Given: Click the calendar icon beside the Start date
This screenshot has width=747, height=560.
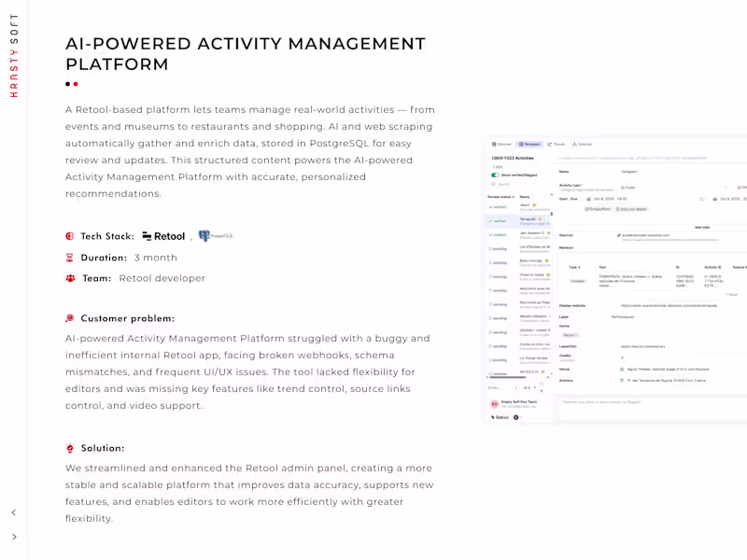Looking at the screenshot, I should tap(588, 199).
